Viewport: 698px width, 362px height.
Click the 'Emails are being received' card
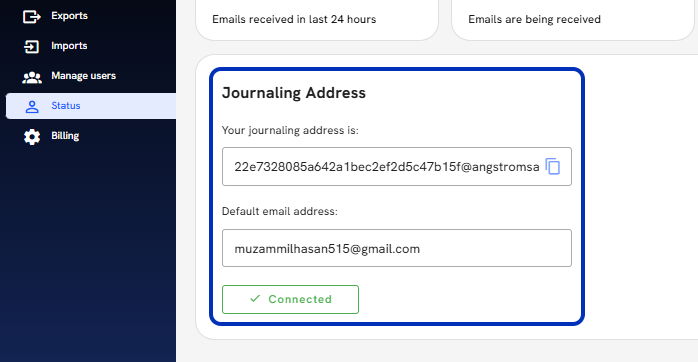click(x=574, y=20)
